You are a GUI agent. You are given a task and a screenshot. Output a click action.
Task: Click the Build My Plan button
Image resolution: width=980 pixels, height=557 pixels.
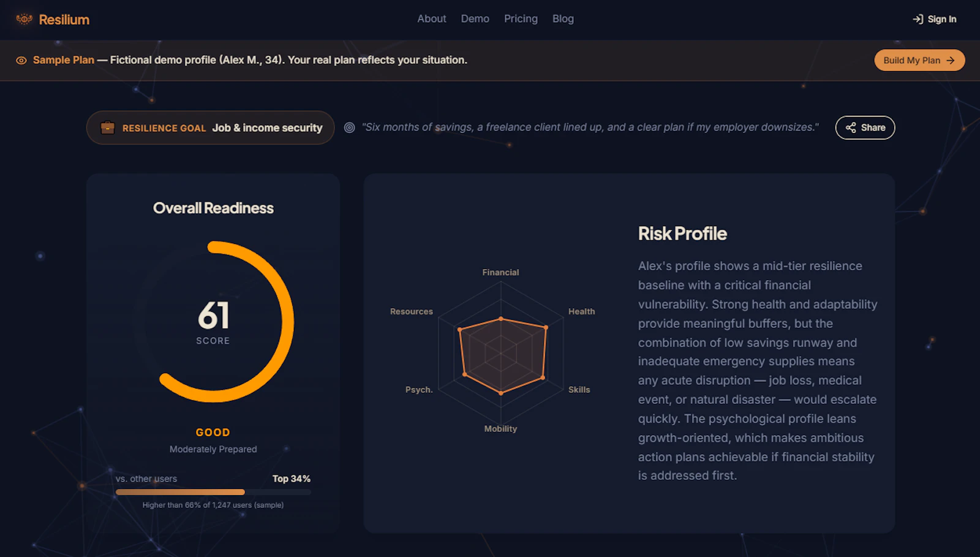point(919,60)
